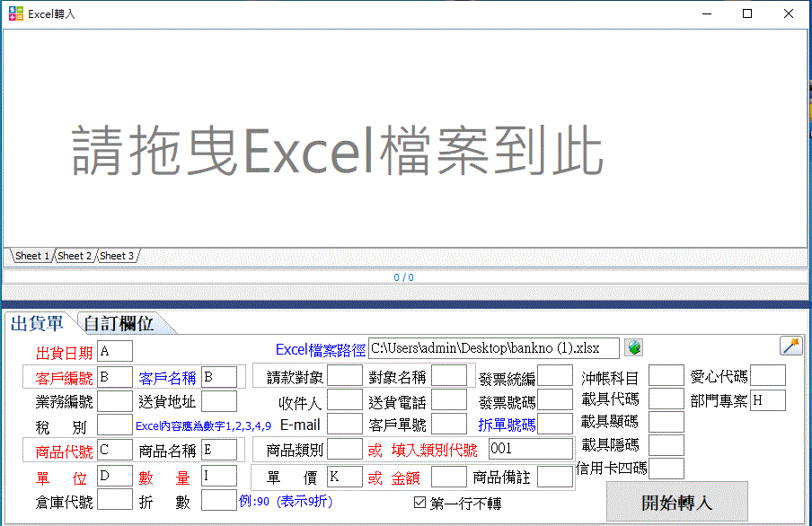Minimize the Excel轉入 window

coord(707,13)
